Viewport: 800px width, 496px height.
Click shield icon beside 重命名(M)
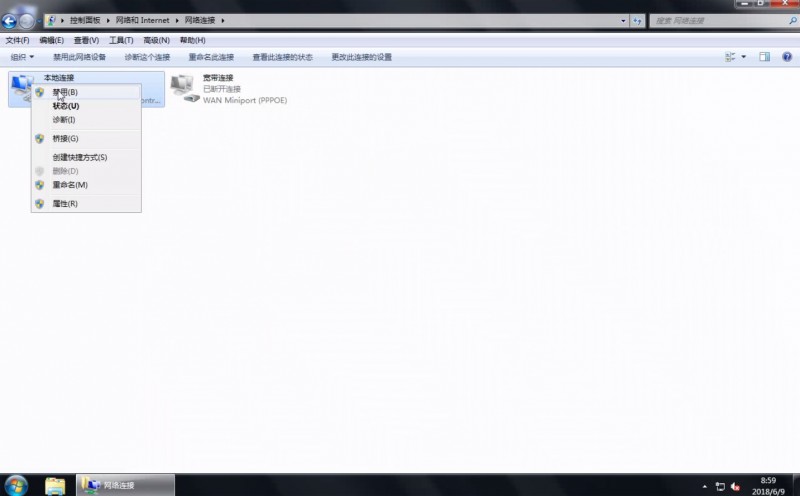pyautogui.click(x=40, y=185)
